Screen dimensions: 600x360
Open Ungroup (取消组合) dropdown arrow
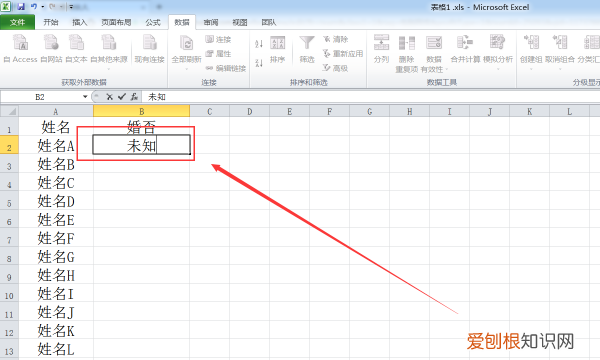pyautogui.click(x=560, y=69)
